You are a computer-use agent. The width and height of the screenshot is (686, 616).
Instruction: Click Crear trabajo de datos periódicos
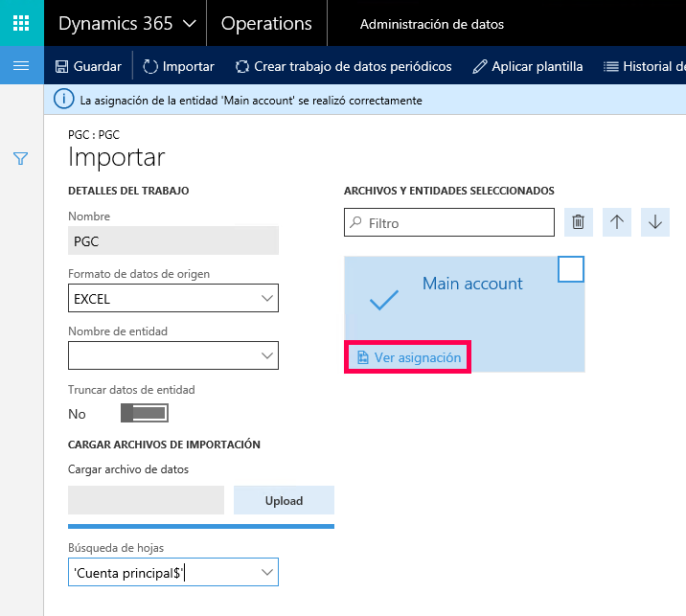pos(343,66)
